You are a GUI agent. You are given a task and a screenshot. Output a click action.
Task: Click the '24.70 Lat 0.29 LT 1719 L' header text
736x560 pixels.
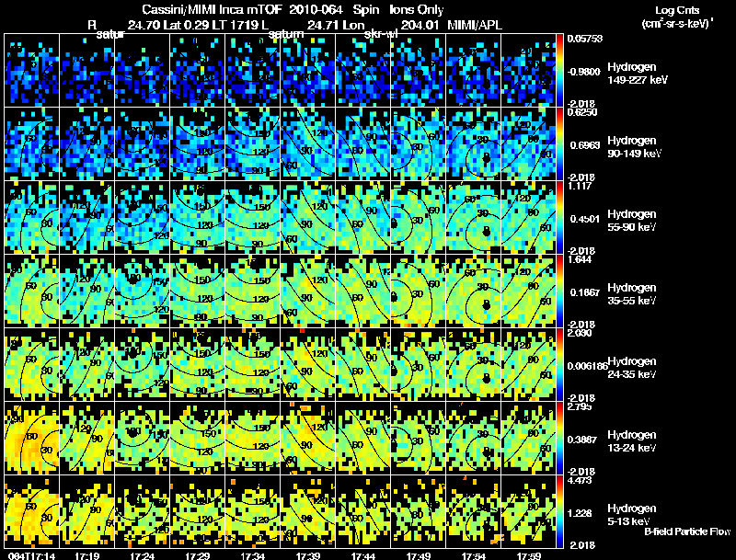click(198, 25)
